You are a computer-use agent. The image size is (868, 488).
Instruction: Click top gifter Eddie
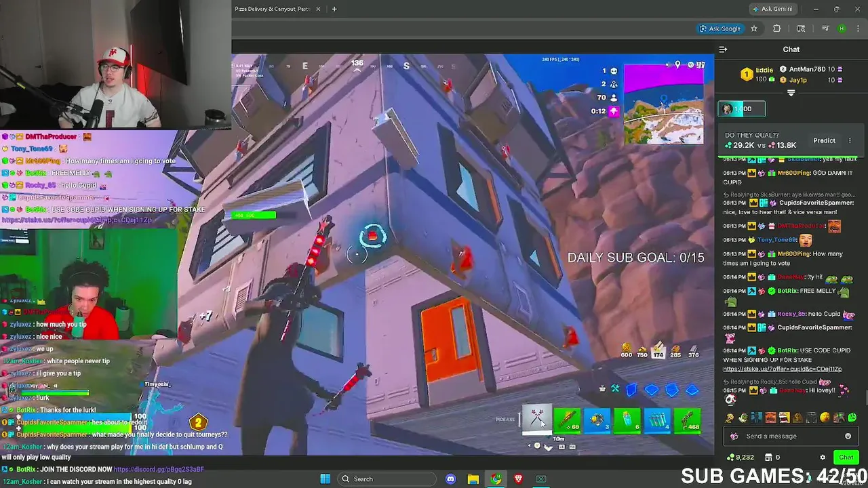point(764,70)
